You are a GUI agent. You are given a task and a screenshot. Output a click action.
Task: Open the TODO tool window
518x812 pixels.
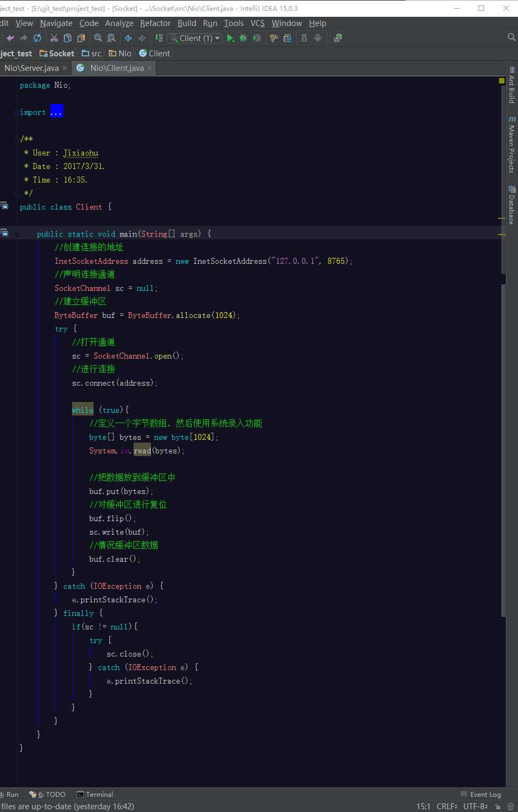47,795
